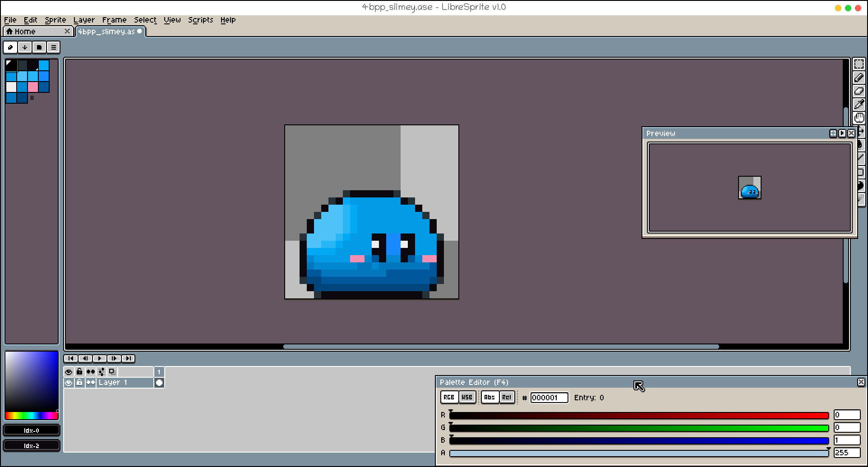Adjust the A alpha slider

coord(639,453)
